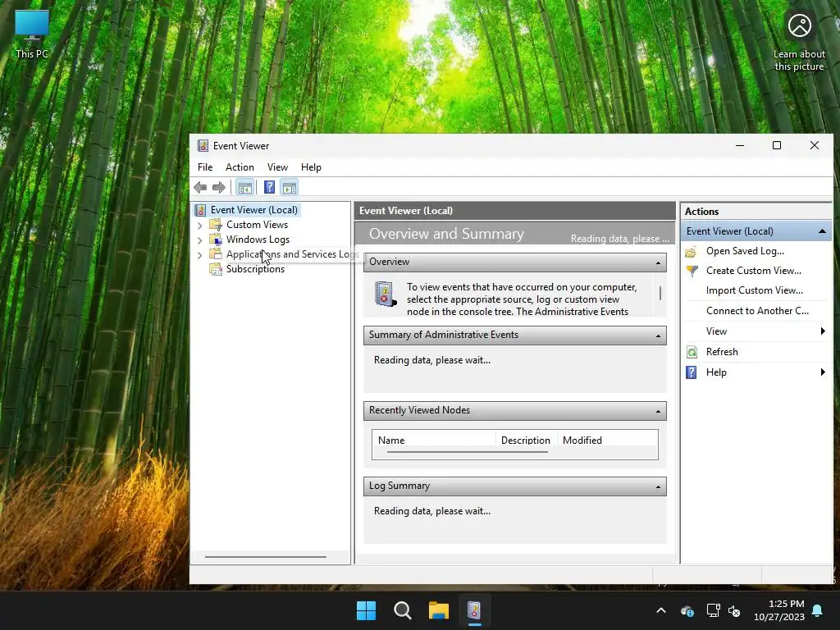Click the network tray icon
This screenshot has height=630, width=840.
tap(713, 610)
